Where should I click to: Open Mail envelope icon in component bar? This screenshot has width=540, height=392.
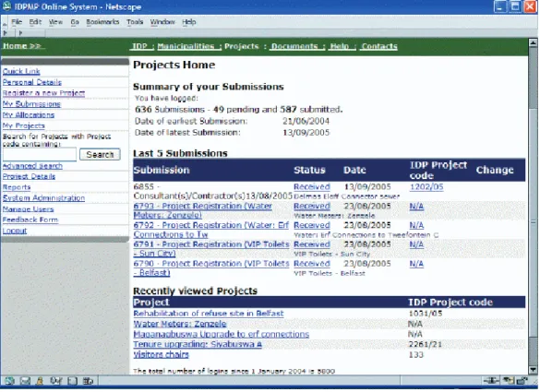[25, 381]
